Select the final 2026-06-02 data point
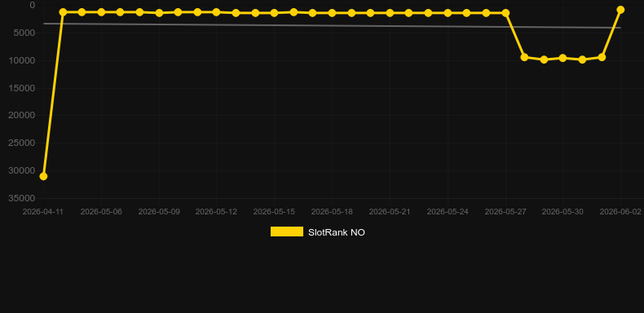 click(620, 10)
